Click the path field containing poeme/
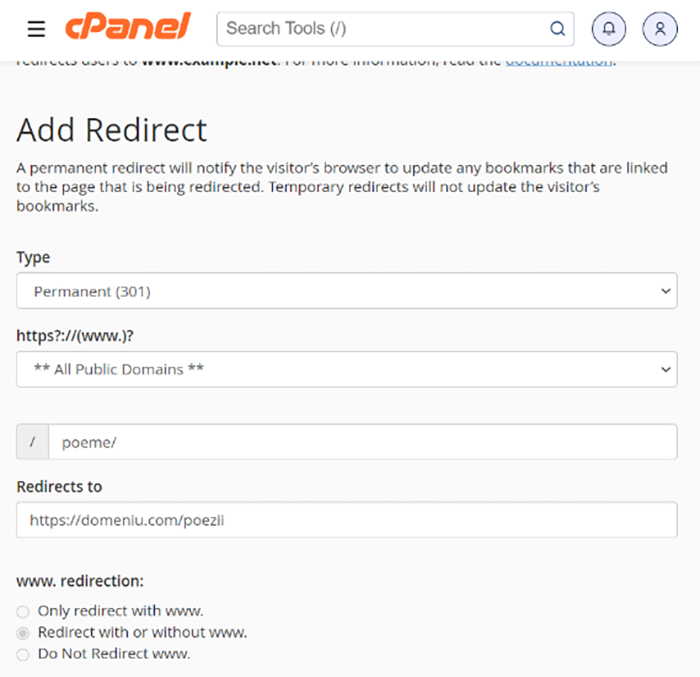Screen dimensions: 700x677 362,442
